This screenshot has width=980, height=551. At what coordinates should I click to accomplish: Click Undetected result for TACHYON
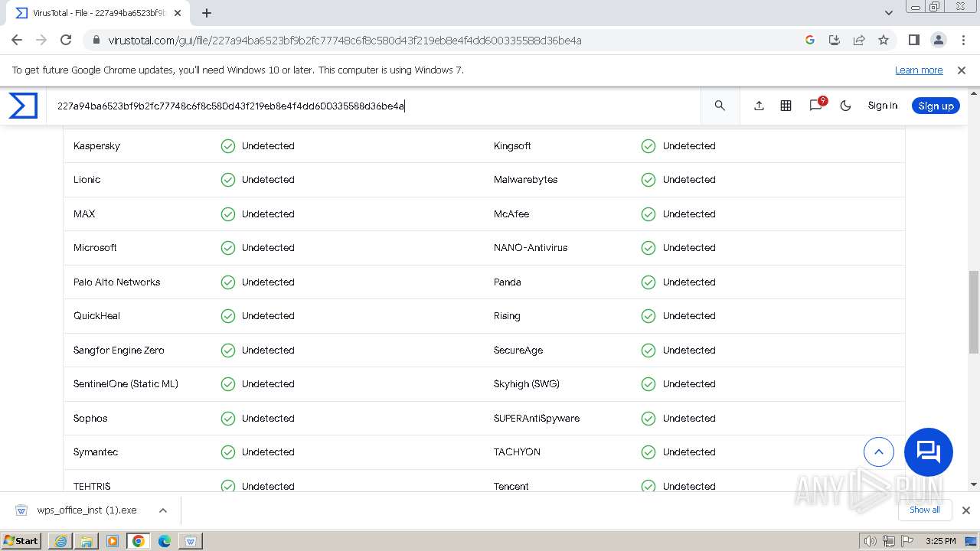point(689,452)
